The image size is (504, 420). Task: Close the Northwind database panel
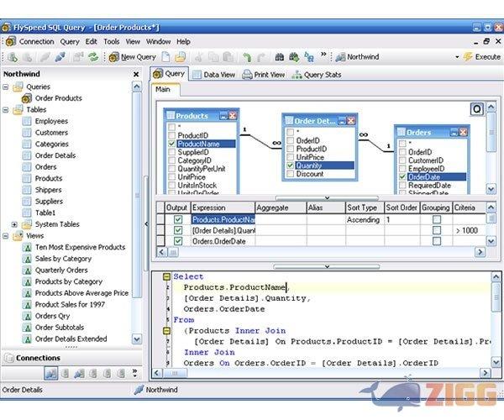[136, 74]
